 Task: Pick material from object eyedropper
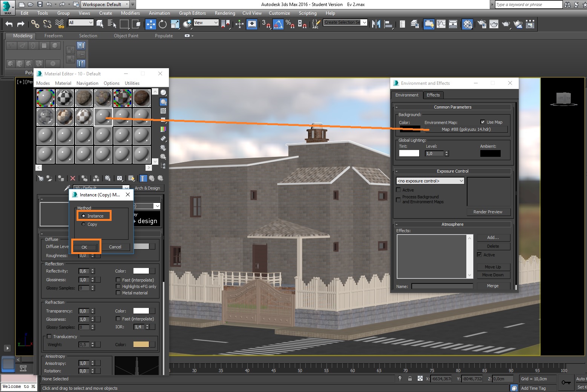(x=67, y=188)
